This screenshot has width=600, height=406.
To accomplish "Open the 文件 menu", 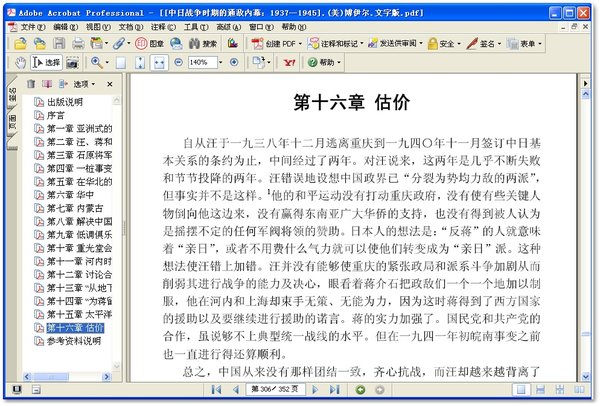I will click(33, 27).
